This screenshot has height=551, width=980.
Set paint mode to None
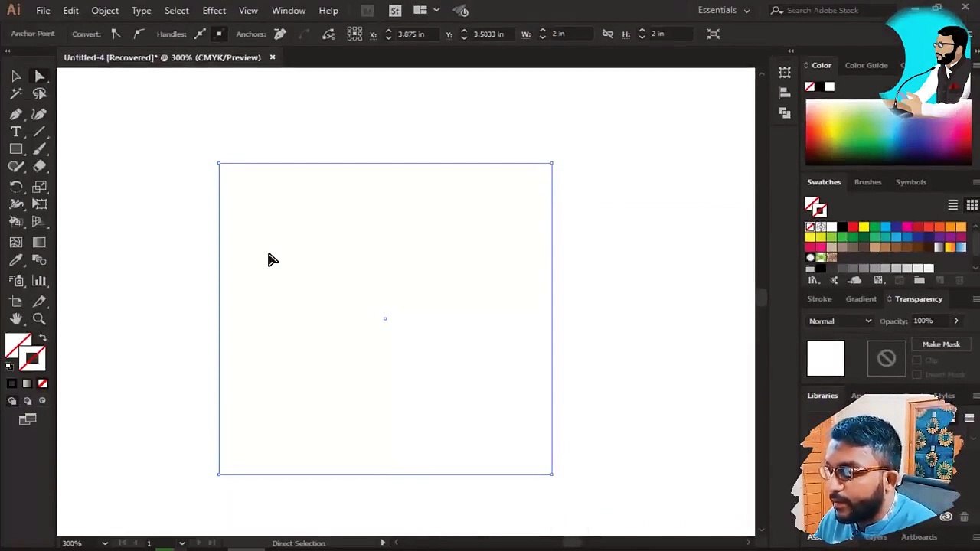(x=43, y=383)
